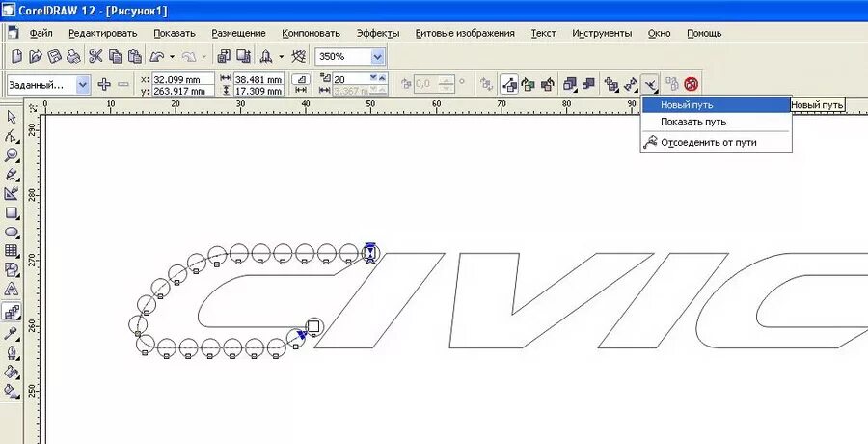Click the Import icon
The width and height of the screenshot is (868, 444).
(x=224, y=57)
